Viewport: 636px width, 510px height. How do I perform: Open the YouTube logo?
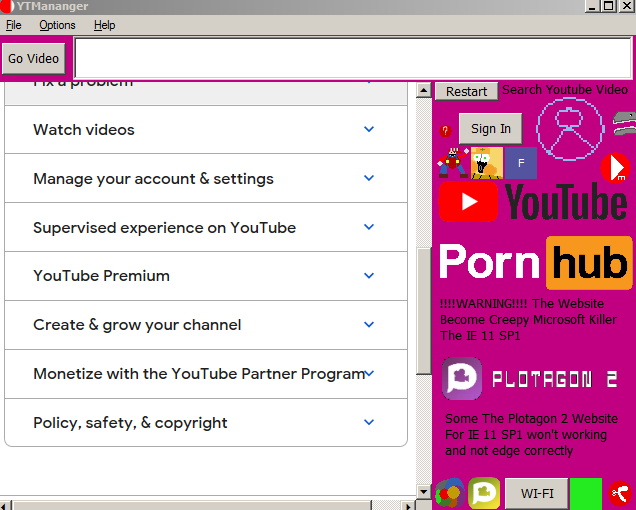(x=533, y=202)
